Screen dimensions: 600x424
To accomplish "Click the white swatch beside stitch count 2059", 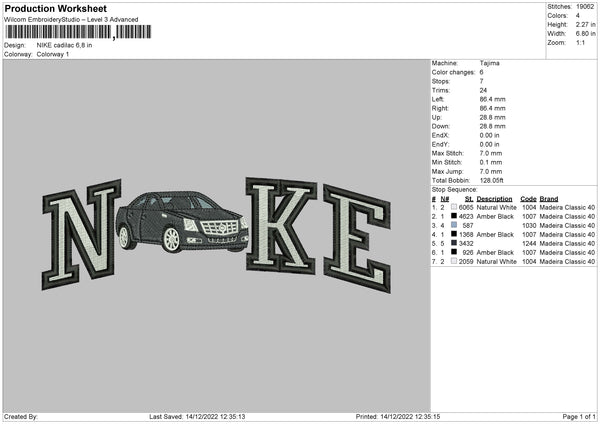I will click(453, 261).
